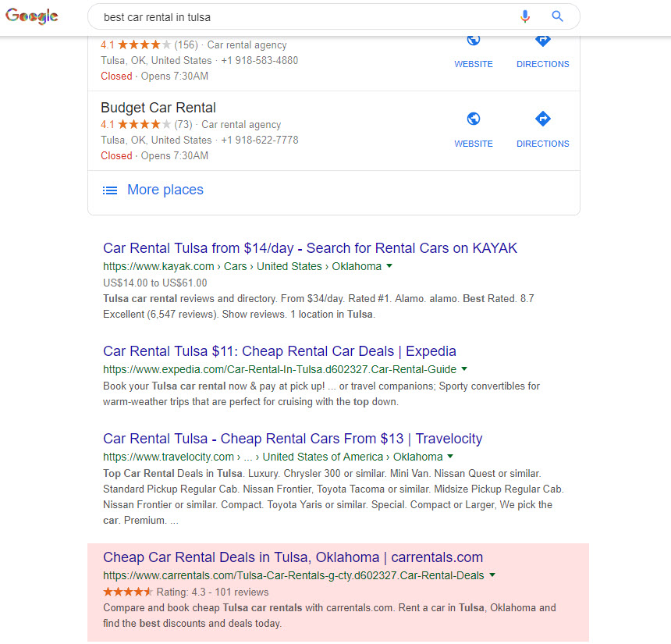Click the first listing's directions arrow icon
671x644 pixels.
point(543,40)
